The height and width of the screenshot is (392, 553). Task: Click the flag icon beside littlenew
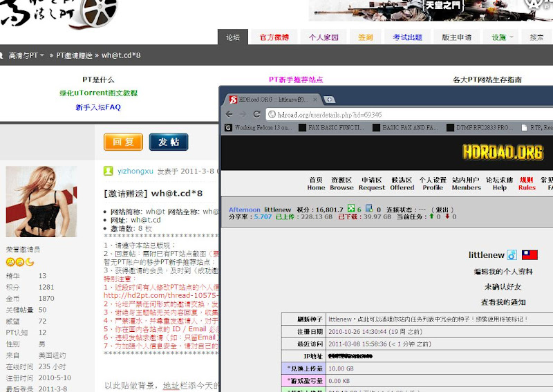coord(529,254)
